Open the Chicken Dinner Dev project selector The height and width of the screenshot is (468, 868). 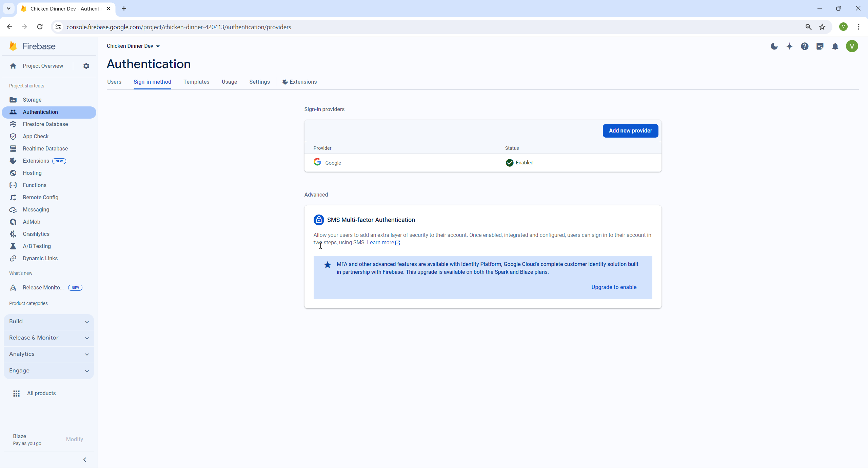tap(133, 46)
